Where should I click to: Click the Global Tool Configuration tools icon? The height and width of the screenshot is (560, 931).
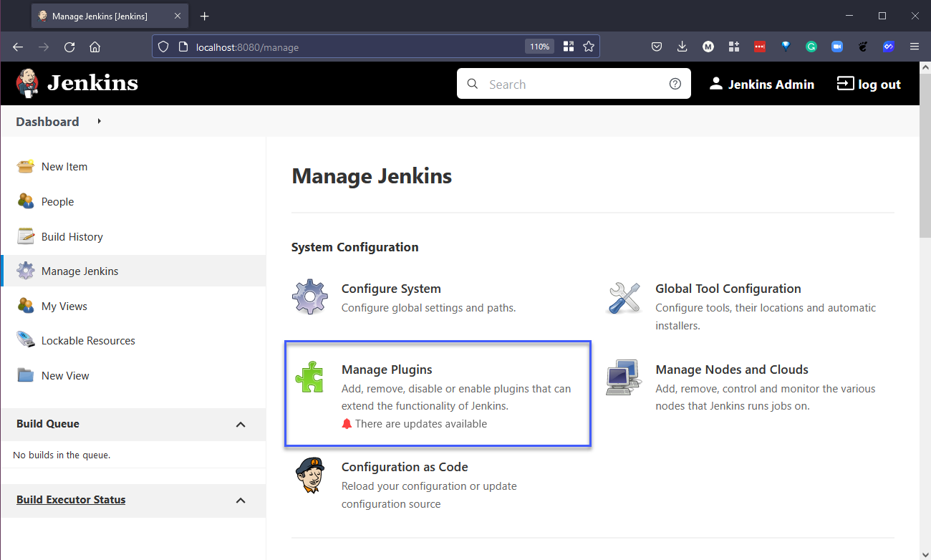(623, 296)
